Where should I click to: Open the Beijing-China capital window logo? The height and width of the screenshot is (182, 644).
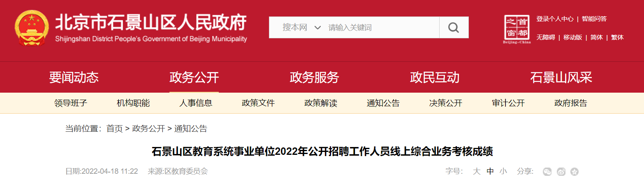click(x=517, y=29)
